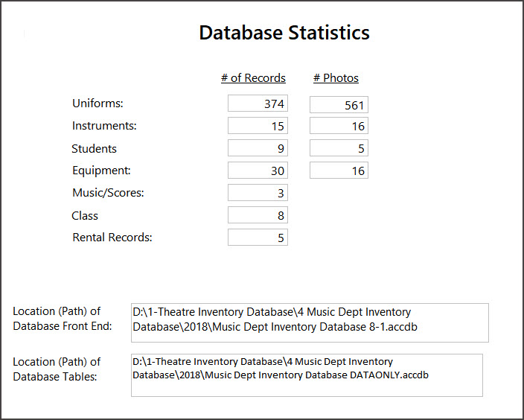Click the Database Front End path box
The height and width of the screenshot is (420, 524).
click(310, 322)
